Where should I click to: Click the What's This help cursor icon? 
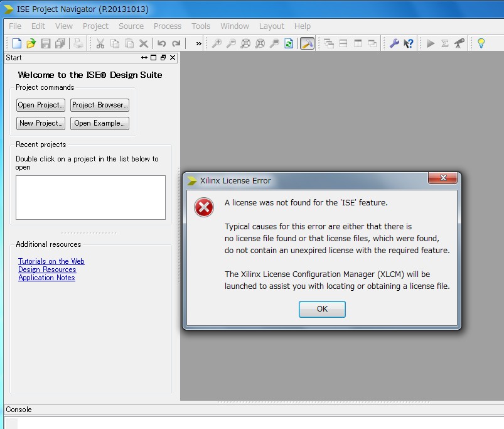(x=409, y=43)
